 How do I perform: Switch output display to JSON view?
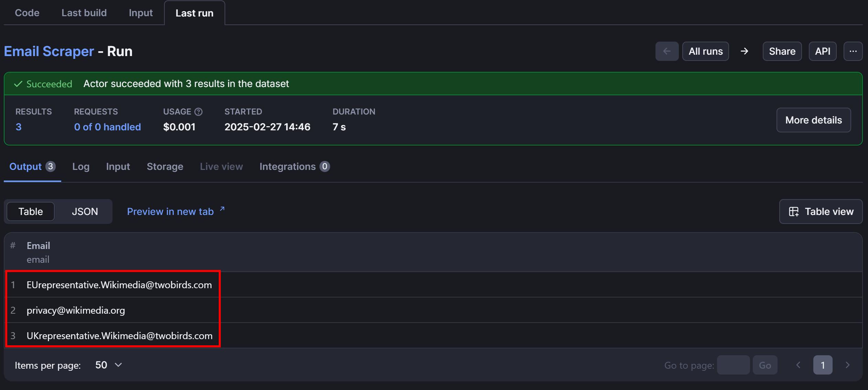pyautogui.click(x=85, y=211)
